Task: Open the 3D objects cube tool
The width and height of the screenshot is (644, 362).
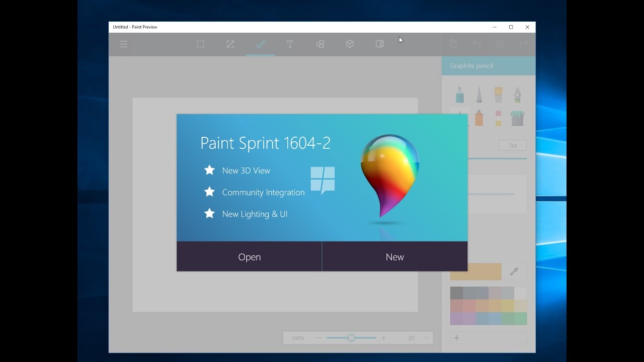Action: click(350, 44)
